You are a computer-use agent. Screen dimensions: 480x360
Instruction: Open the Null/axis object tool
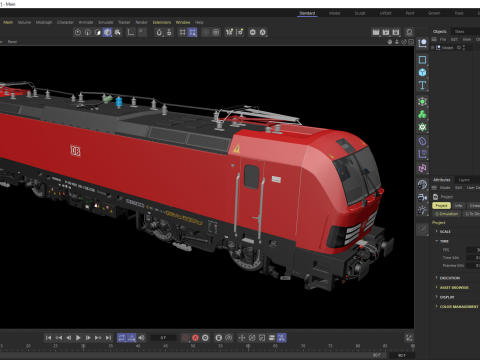422,43
